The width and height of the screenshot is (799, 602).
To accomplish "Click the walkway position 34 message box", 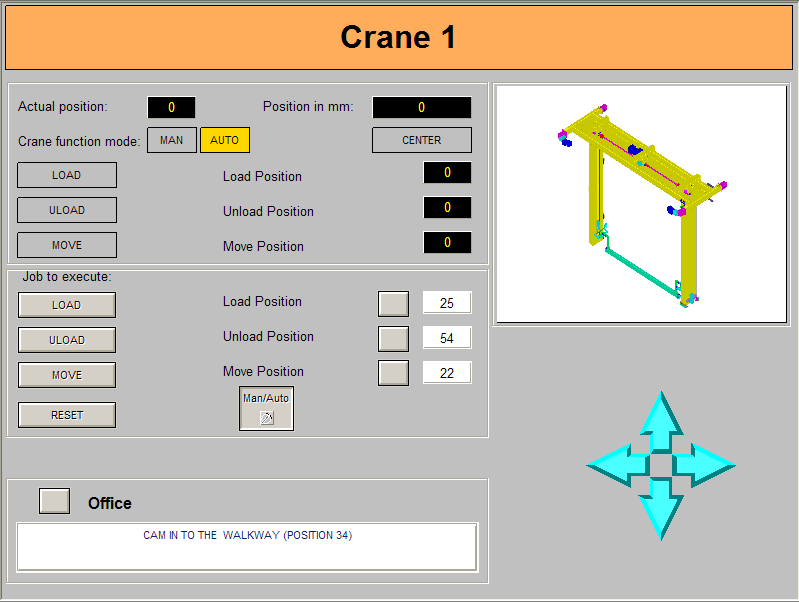I will (247, 547).
